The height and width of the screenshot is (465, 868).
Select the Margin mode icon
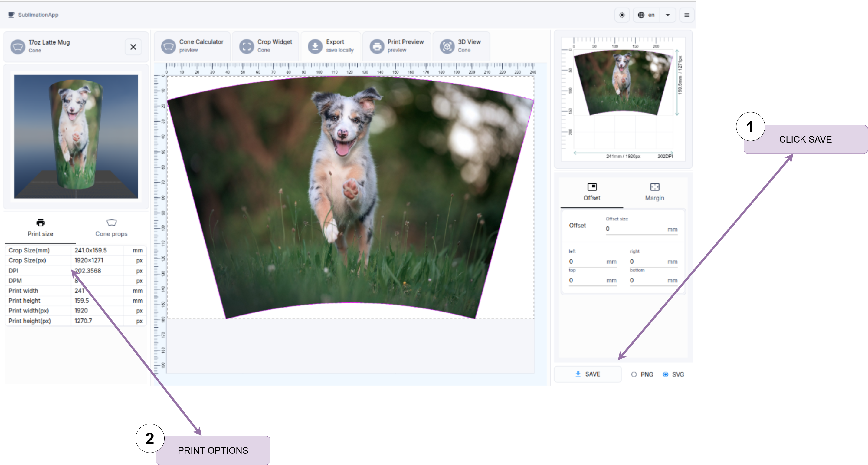[654, 187]
